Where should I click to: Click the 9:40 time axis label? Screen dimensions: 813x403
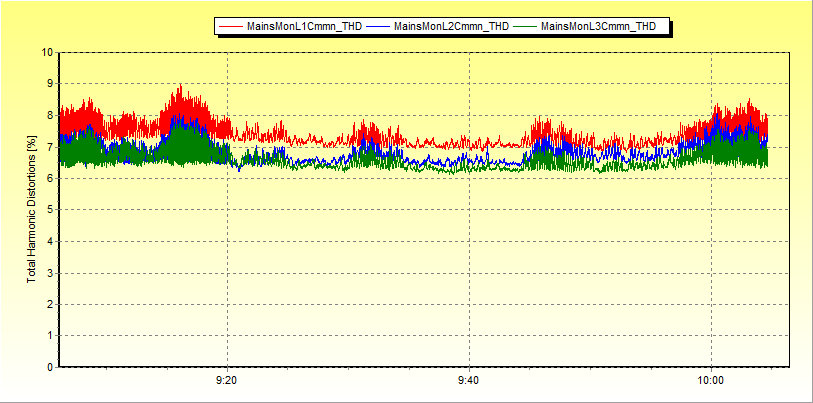468,381
